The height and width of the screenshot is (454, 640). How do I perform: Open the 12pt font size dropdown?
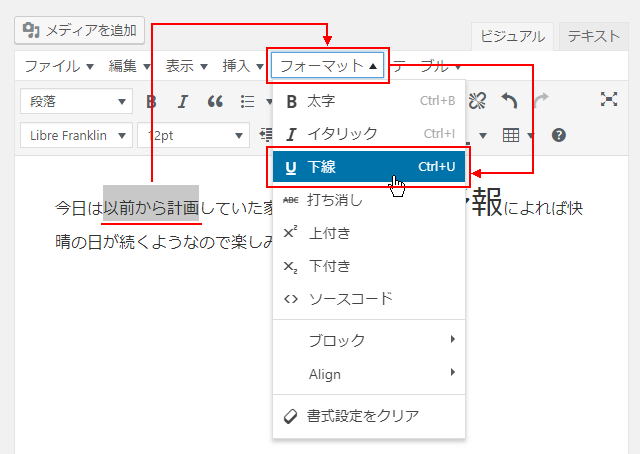coord(193,135)
